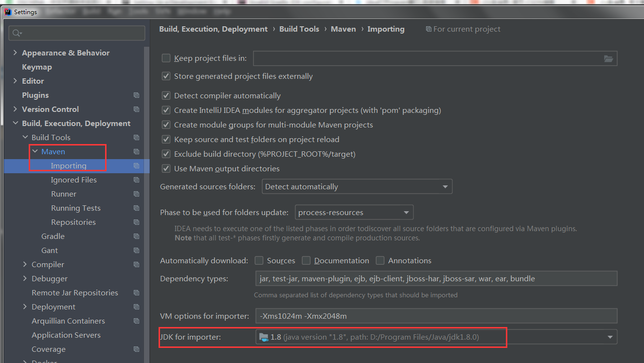Toggle Create module groups for multi-module projects
The width and height of the screenshot is (644, 363).
pos(166,125)
